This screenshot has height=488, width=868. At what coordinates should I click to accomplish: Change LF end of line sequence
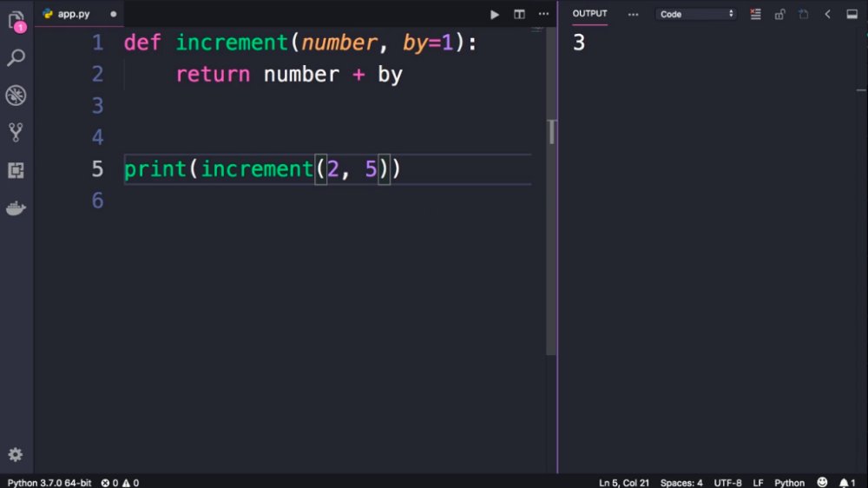pyautogui.click(x=758, y=483)
